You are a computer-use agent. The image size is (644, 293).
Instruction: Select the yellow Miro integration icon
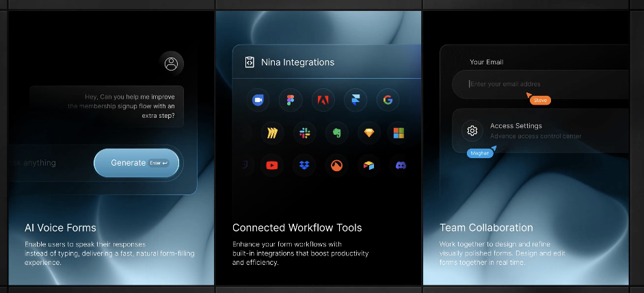(x=272, y=133)
